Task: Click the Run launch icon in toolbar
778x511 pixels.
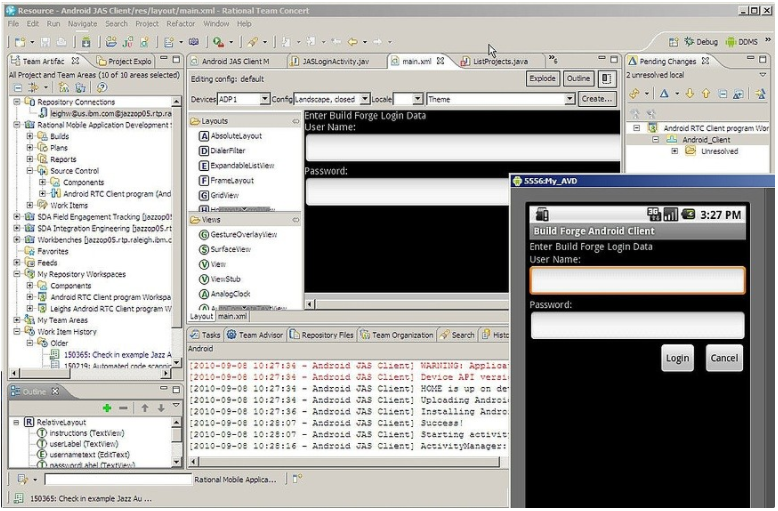Action: 217,42
